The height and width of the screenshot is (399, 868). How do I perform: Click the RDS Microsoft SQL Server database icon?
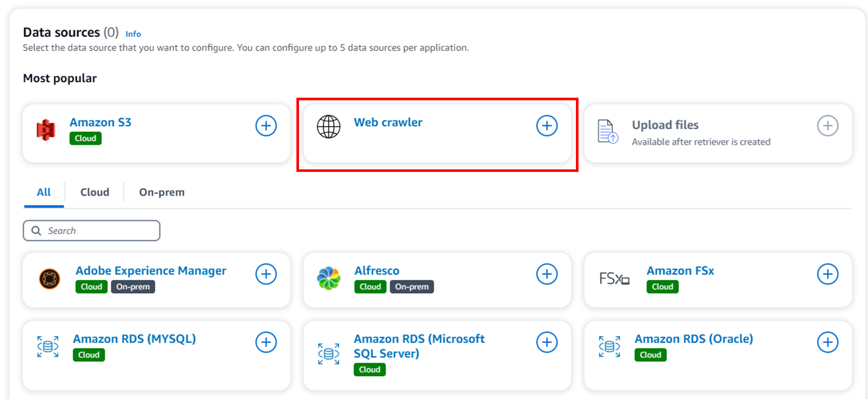tap(329, 354)
